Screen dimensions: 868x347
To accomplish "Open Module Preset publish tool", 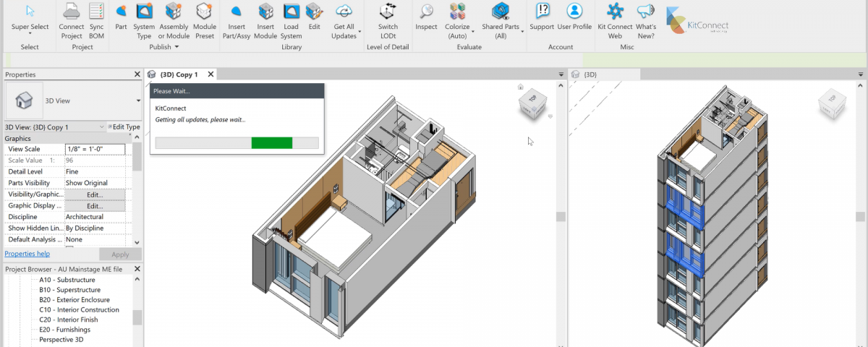I will (205, 21).
